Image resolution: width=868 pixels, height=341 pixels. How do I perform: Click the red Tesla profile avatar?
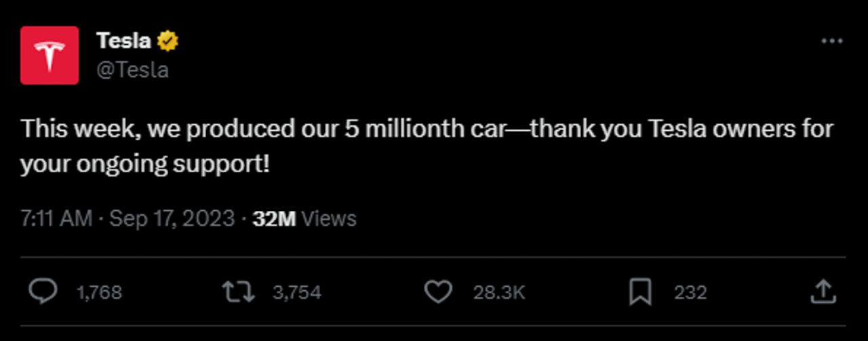(x=49, y=56)
